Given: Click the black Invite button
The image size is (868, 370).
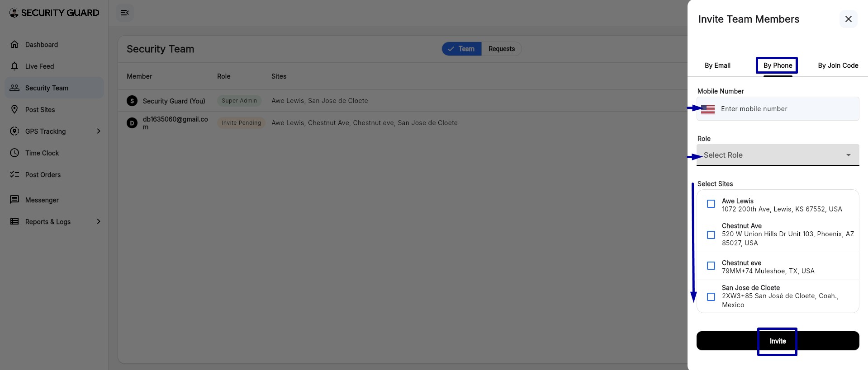Looking at the screenshot, I should [778, 341].
